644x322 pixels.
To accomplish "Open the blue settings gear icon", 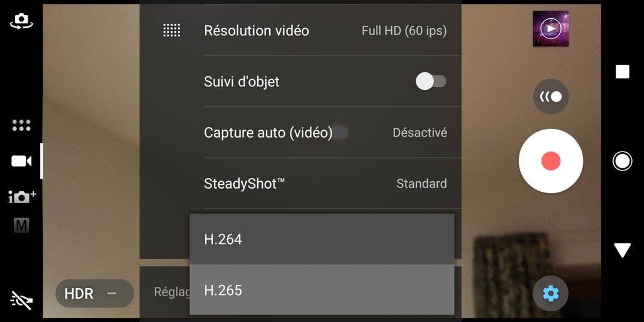I will (551, 293).
